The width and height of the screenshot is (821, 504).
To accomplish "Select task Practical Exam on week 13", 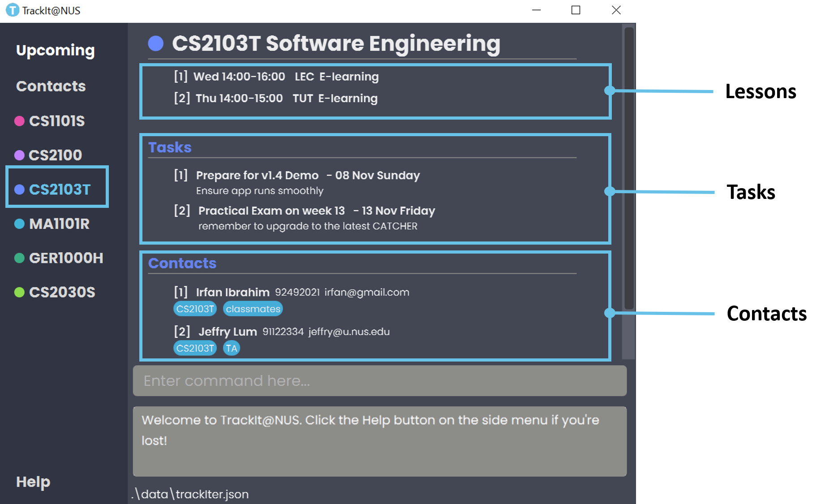I will coord(271,211).
